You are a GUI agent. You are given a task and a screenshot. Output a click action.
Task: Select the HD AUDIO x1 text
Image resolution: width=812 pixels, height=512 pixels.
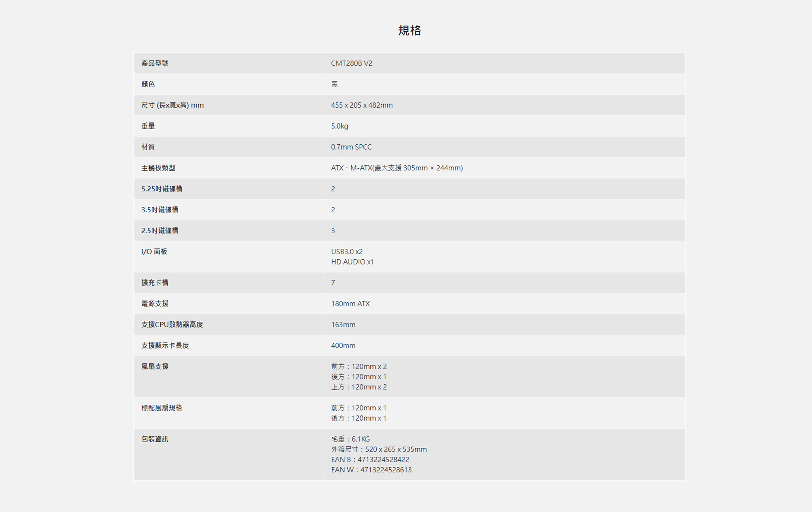point(352,262)
